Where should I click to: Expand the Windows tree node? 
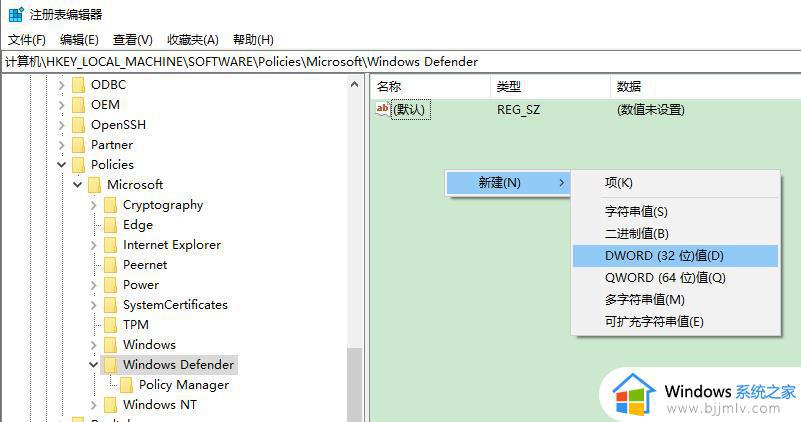coord(93,345)
